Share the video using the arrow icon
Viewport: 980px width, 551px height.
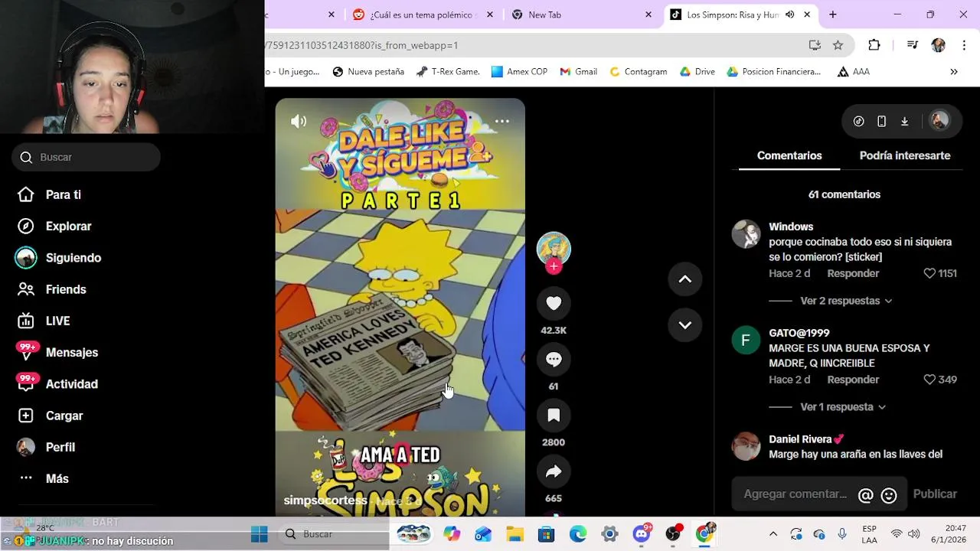point(554,471)
